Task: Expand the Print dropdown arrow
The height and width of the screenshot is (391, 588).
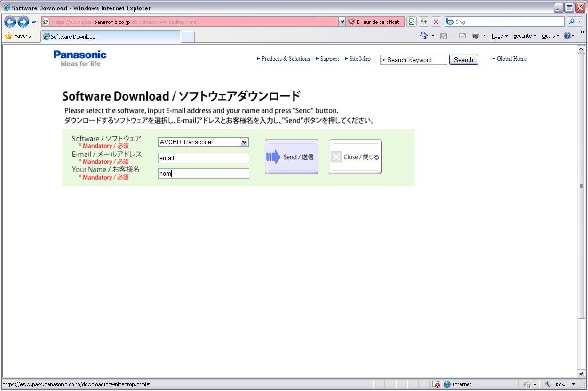Action: click(485, 36)
